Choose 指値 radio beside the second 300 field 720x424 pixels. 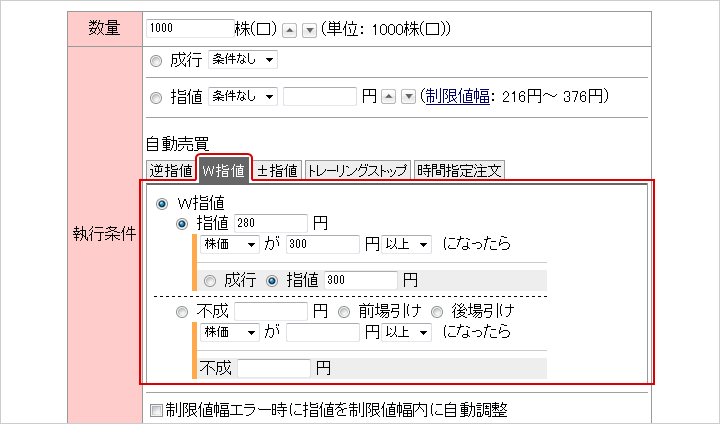[272, 281]
